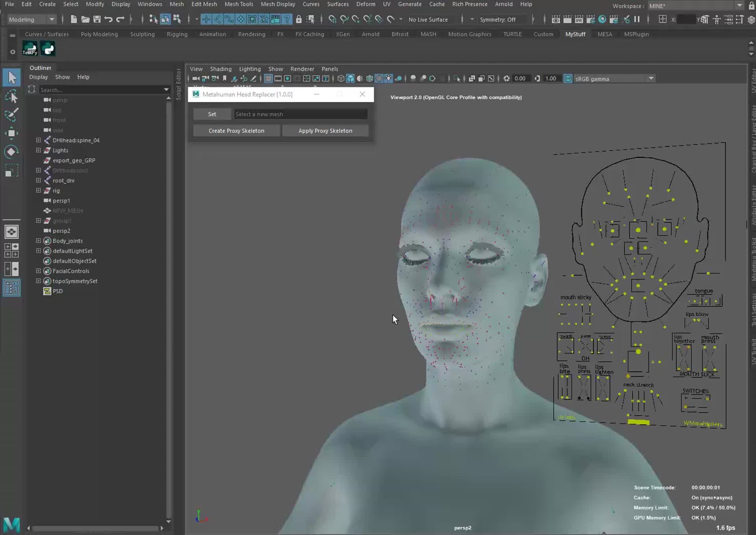This screenshot has height=535, width=756.
Task: Select the Rotate tool
Action: pos(11,152)
